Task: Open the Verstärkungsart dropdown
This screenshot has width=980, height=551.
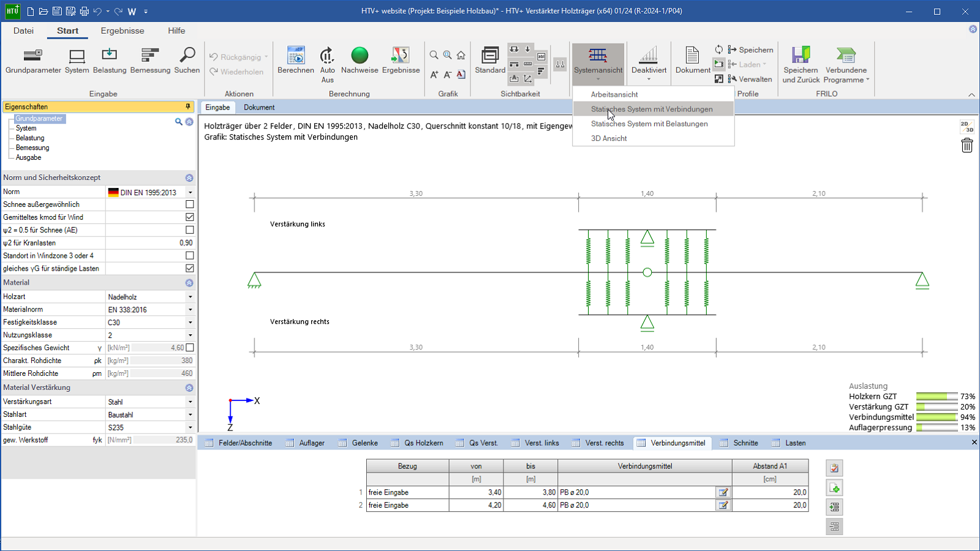Action: click(x=190, y=402)
